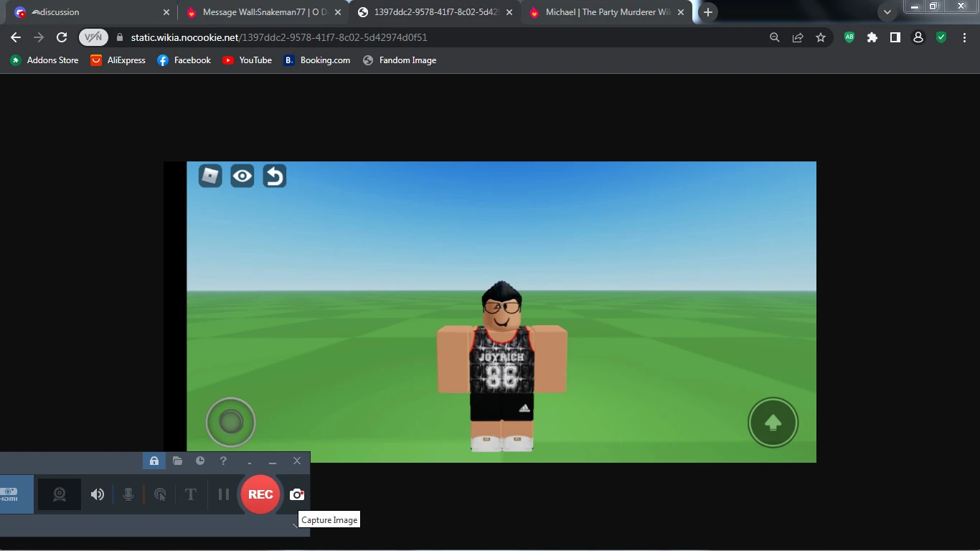Open the Facebook bookmark

pos(184,60)
